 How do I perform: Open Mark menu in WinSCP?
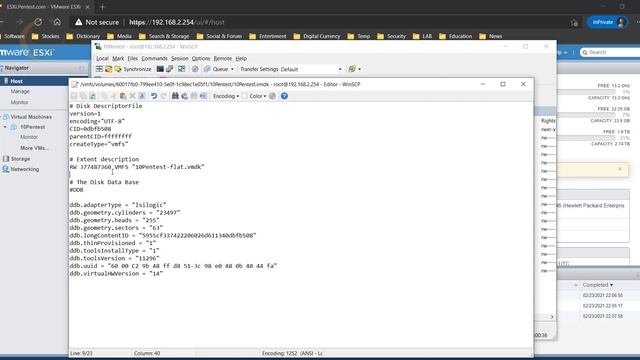pyautogui.click(x=118, y=58)
